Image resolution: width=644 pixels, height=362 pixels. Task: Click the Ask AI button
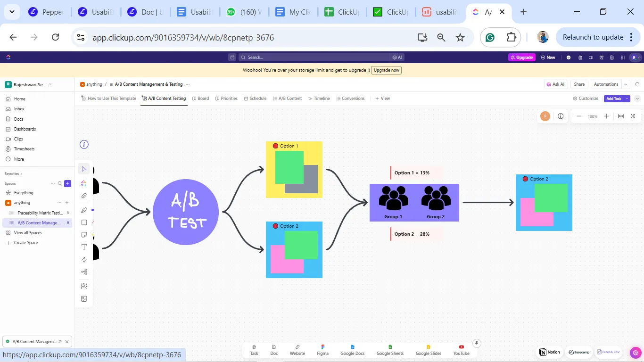pyautogui.click(x=556, y=84)
